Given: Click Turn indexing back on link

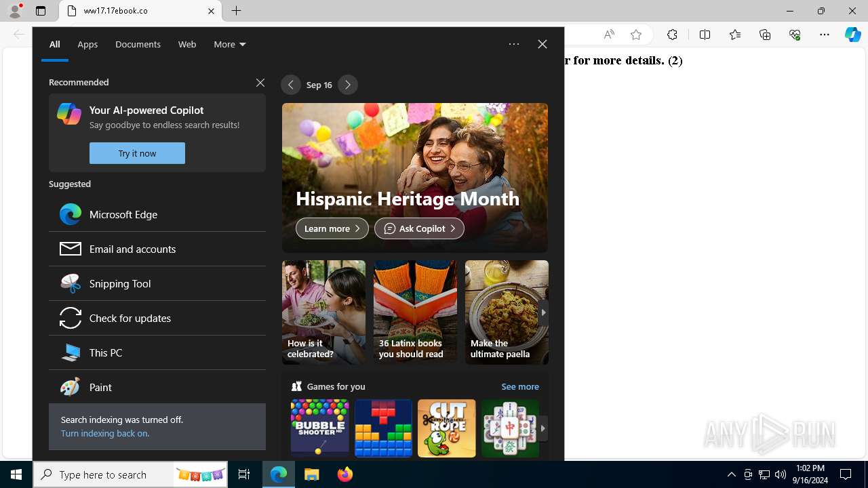Looking at the screenshot, I should click(x=105, y=433).
